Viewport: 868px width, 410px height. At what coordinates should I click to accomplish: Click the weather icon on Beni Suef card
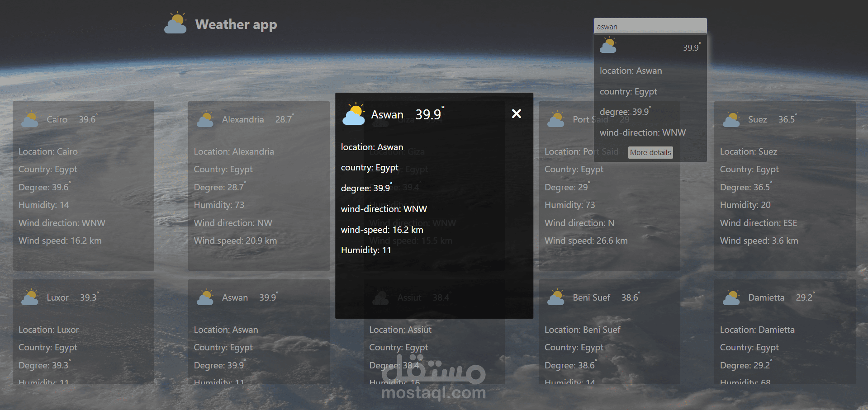point(556,297)
